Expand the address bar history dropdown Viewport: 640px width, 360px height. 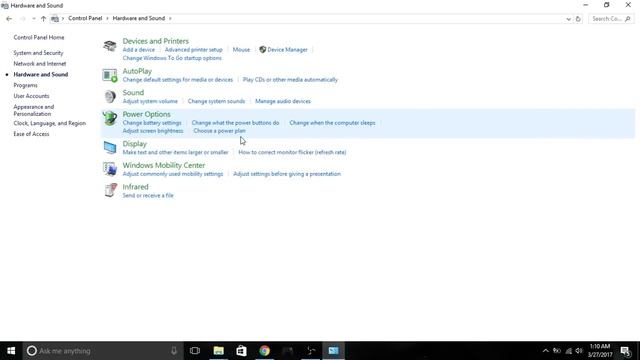(x=569, y=19)
